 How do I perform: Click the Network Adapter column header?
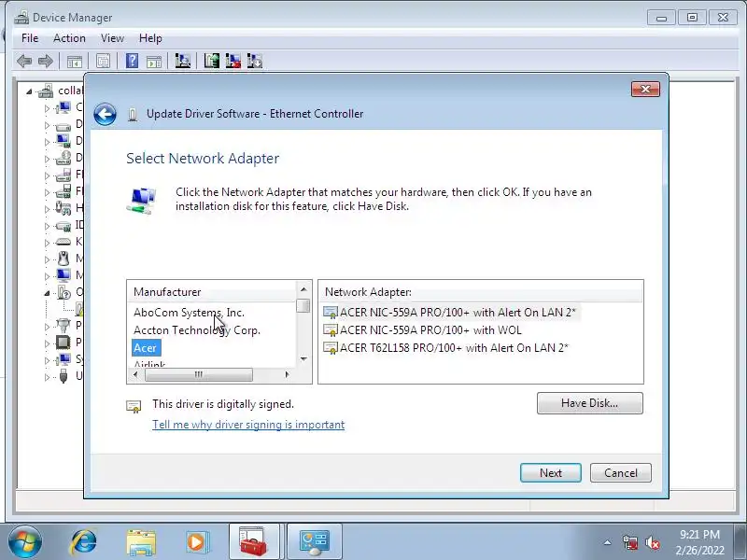coord(481,292)
